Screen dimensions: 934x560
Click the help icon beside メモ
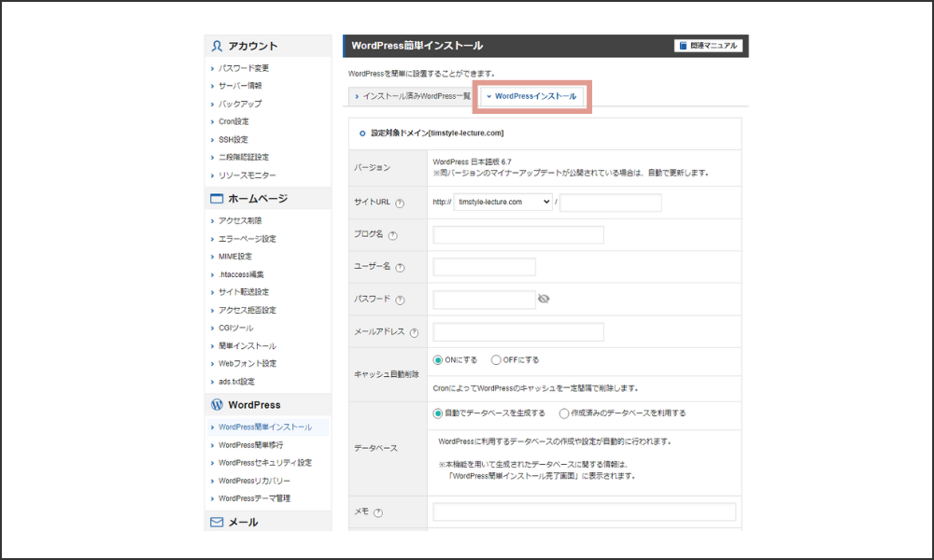click(x=377, y=512)
